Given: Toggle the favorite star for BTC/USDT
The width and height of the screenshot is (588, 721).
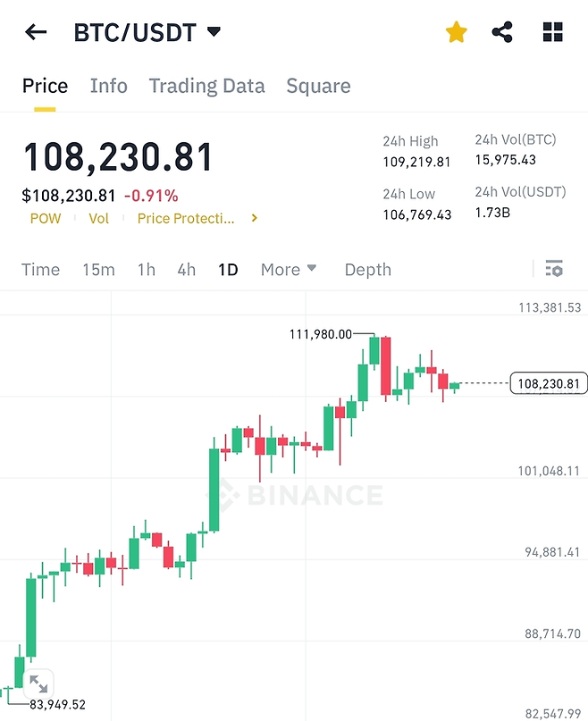Looking at the screenshot, I should pos(457,33).
